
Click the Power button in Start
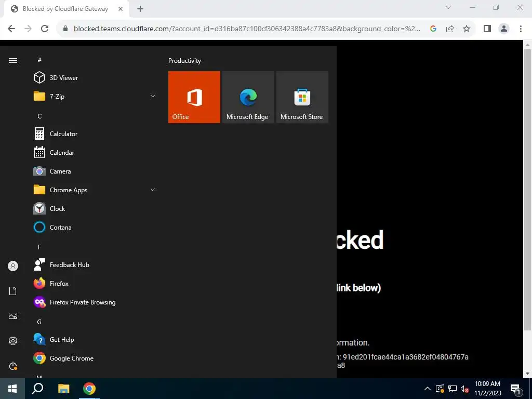click(x=13, y=366)
